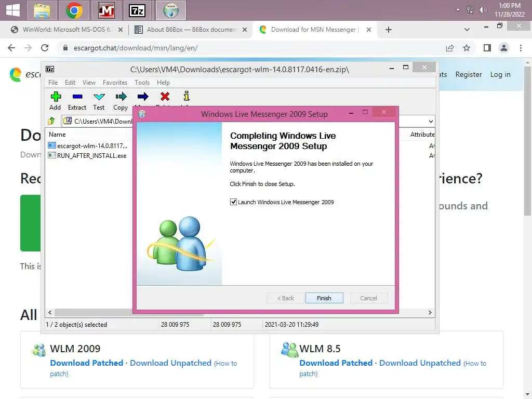
Task: Click the right arrow of 7-Zip horizontal scrollbar
Action: click(430, 312)
